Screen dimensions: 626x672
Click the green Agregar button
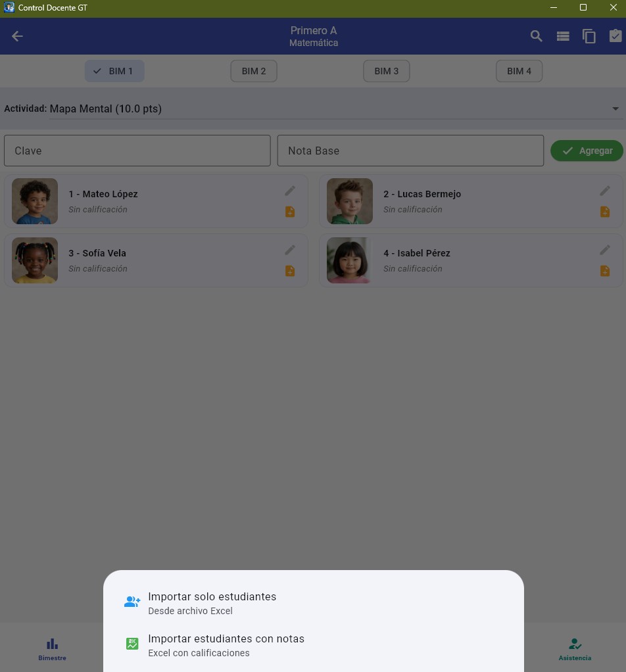(587, 151)
